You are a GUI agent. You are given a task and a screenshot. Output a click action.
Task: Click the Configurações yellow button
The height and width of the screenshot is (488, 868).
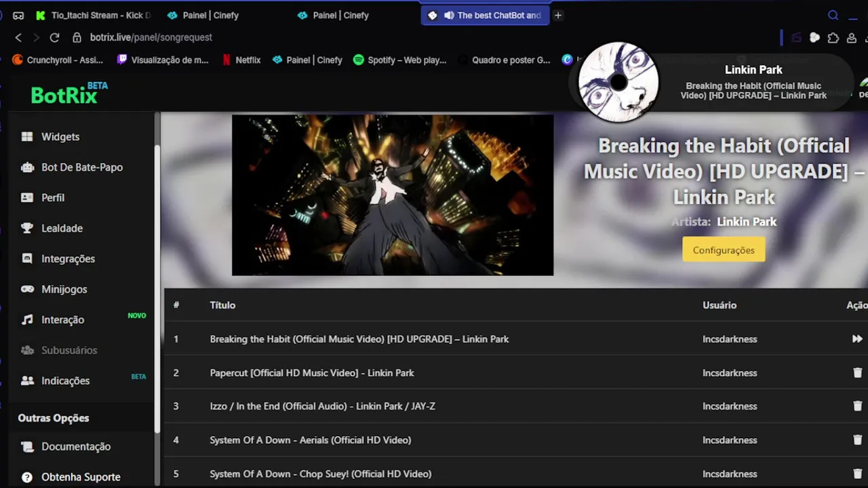pos(724,249)
